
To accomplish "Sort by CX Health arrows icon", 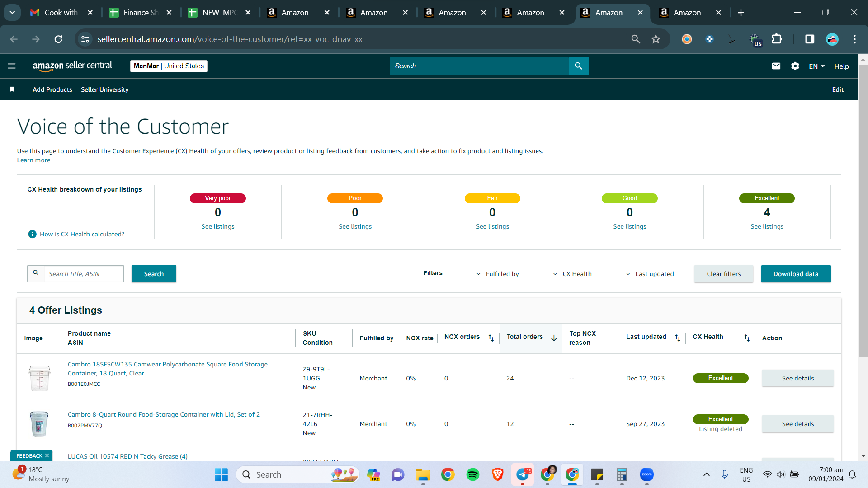I will [x=747, y=338].
